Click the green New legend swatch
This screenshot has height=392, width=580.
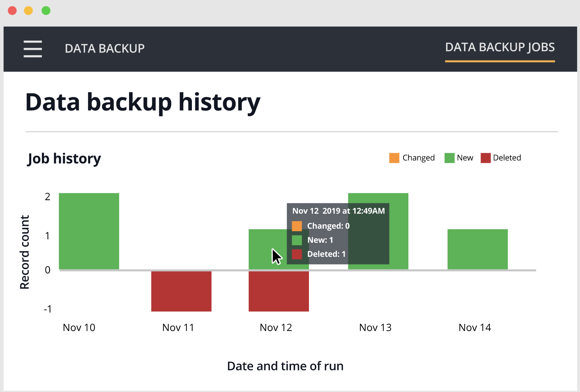449,158
